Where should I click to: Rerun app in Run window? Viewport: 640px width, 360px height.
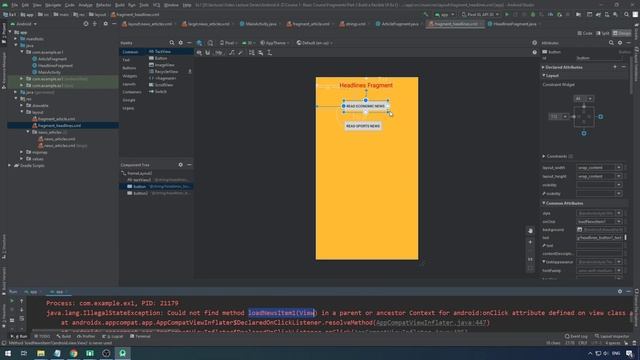12,301
